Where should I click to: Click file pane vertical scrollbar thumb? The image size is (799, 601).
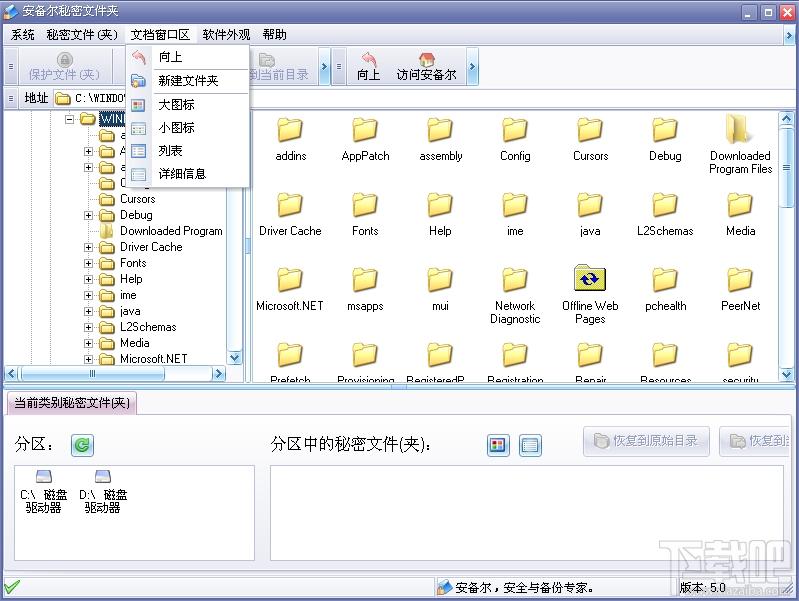point(787,167)
